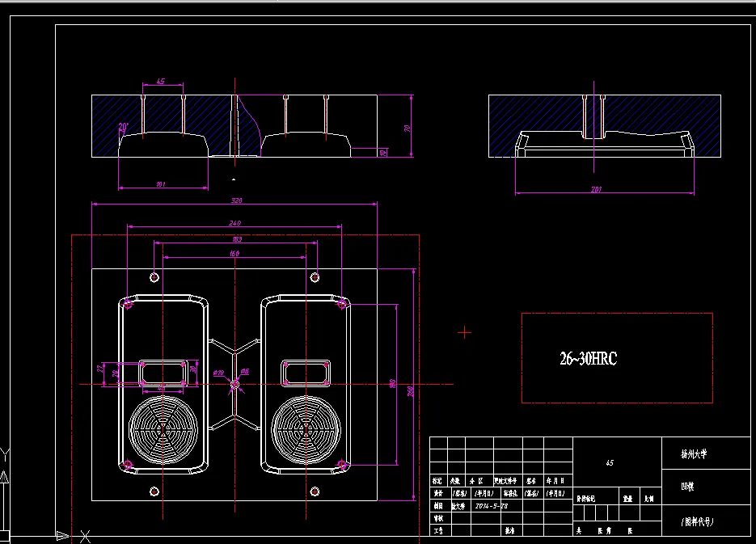Screen dimensions: 756x544
Task: Click the 凹模 part name text
Action: [687, 487]
